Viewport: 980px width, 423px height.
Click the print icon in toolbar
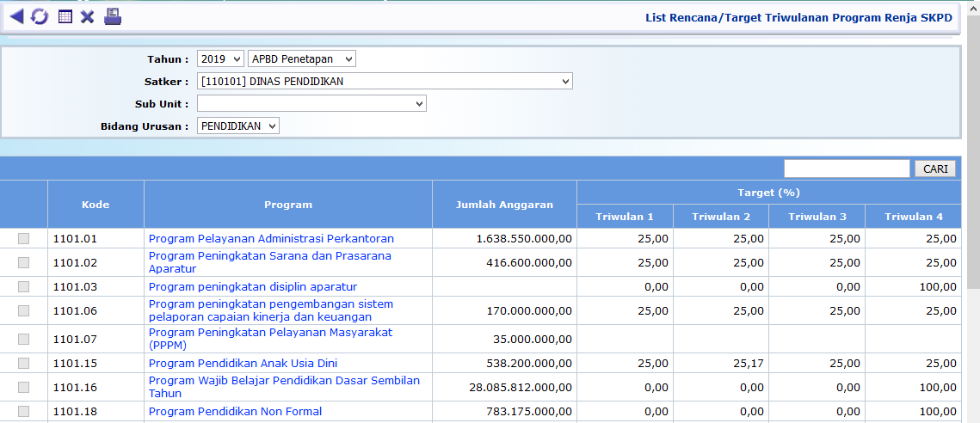click(x=113, y=16)
